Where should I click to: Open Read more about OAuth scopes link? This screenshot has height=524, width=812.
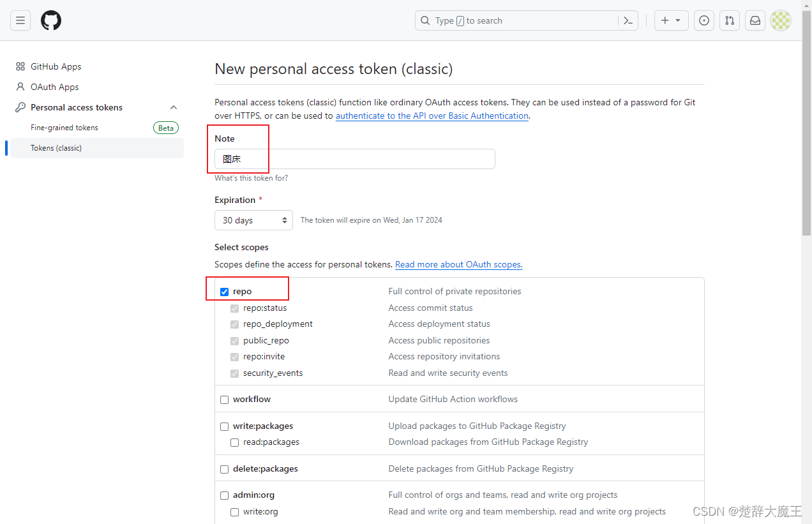458,264
